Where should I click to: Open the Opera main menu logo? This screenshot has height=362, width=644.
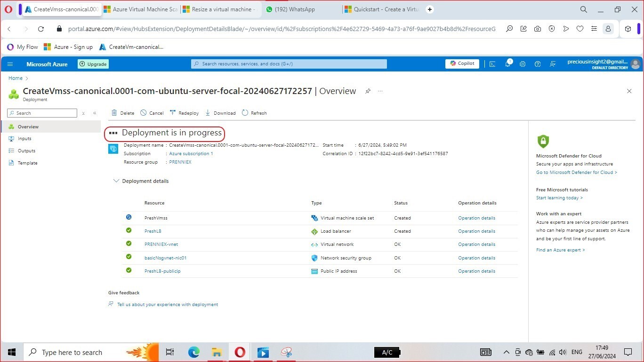coord(8,9)
